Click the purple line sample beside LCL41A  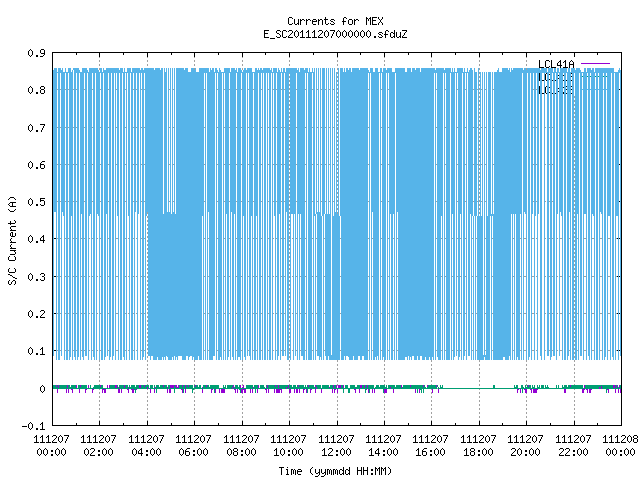pos(596,64)
